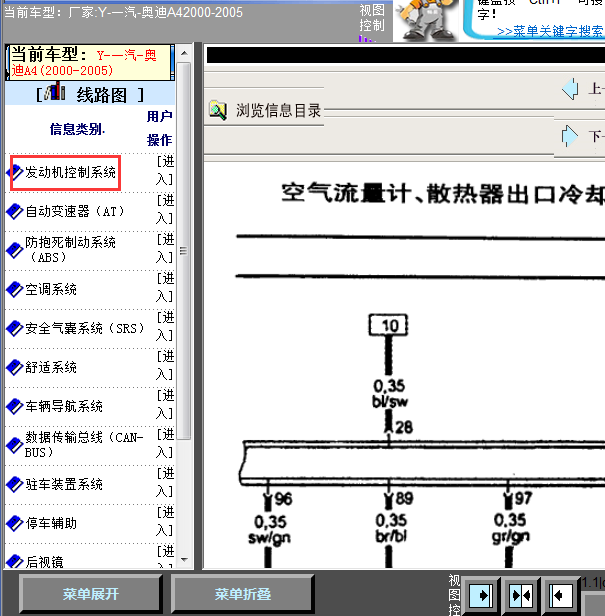Click the book icon beside 防抱死制动系统
The image size is (605, 616).
[x=15, y=250]
